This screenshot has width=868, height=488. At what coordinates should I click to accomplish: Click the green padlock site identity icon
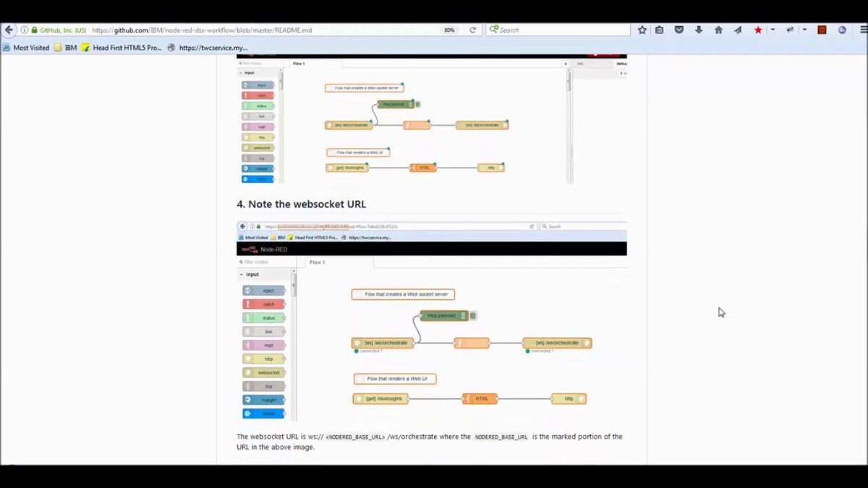(x=34, y=30)
